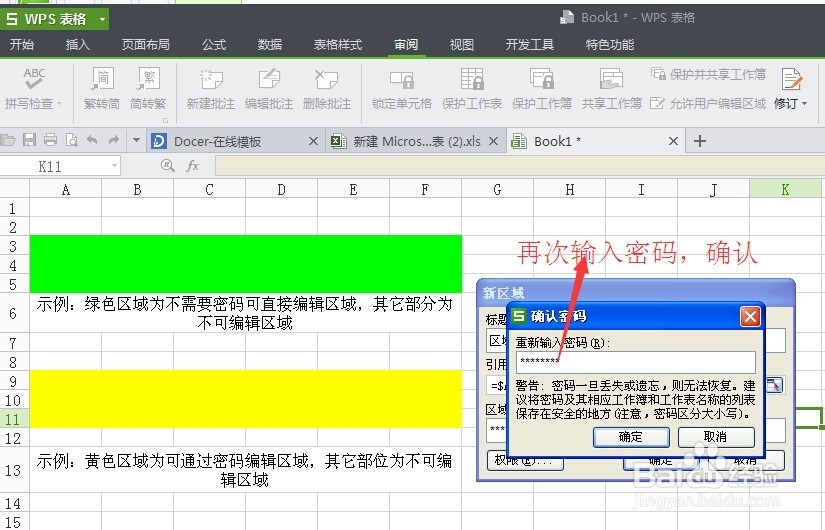
Task: Click the redo arrow icon
Action: pos(113,141)
